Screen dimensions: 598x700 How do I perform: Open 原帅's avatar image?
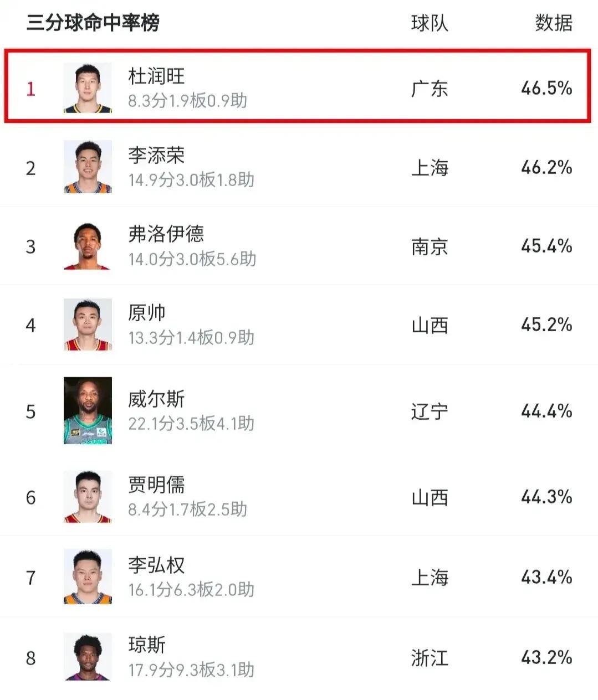tap(88, 325)
